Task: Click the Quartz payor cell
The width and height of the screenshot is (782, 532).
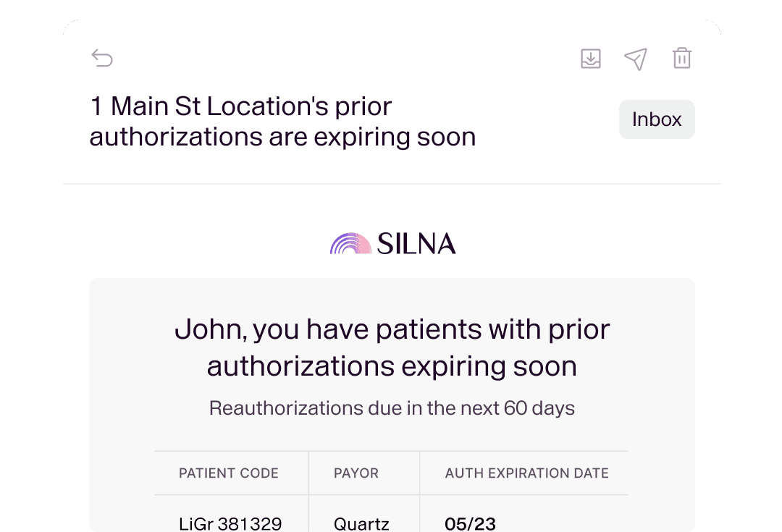Action: point(361,523)
